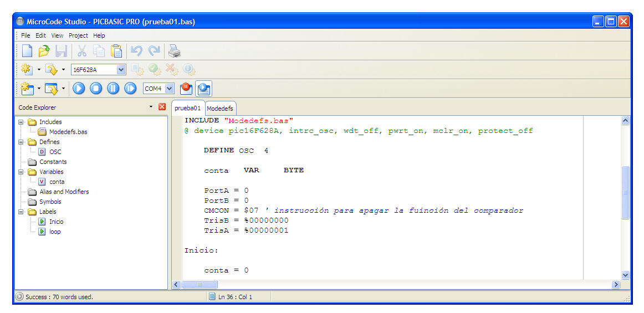
Task: Collapse the Defines folder node
Action: point(21,142)
